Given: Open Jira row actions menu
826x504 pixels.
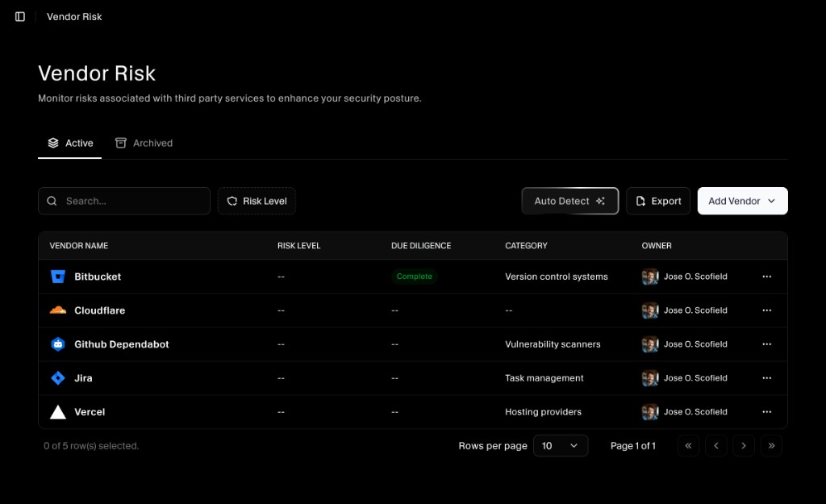Looking at the screenshot, I should 766,377.
